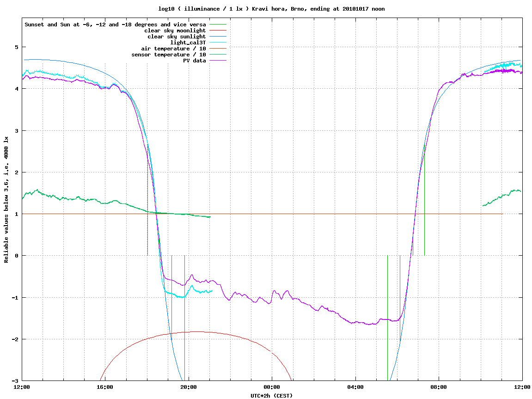532x399 pixels.
Task: Click the purple PV data legend line sample
Action: tap(218, 61)
